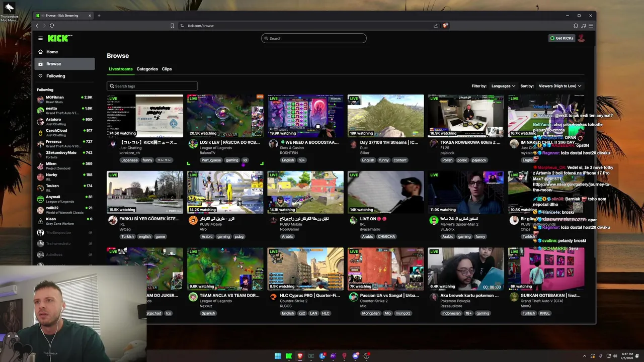Bookmark this page via bookmark icon

click(172, 26)
